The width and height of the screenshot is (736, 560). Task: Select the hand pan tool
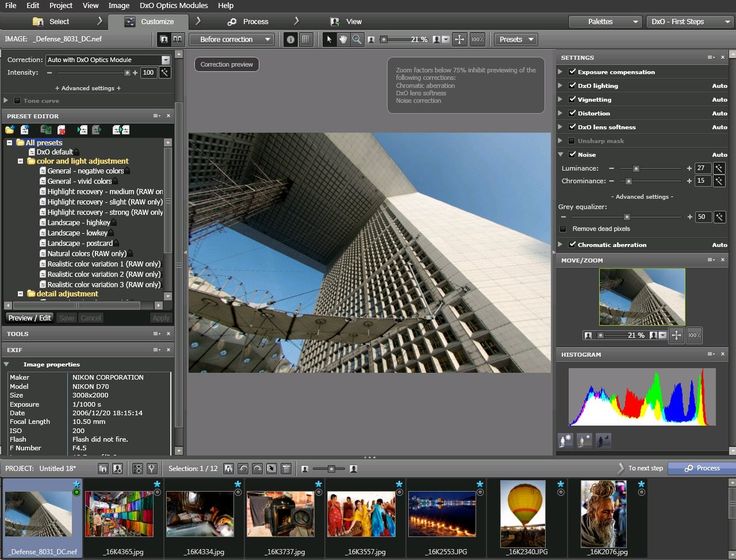(344, 39)
